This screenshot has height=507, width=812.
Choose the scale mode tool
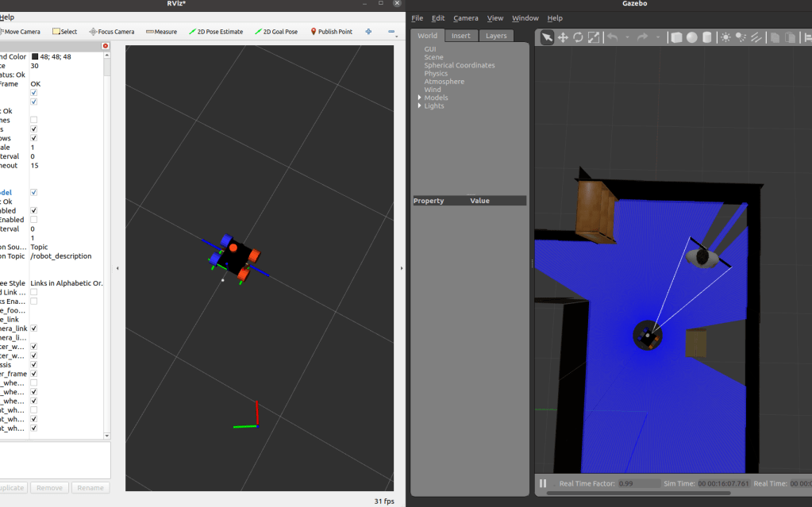pos(593,37)
